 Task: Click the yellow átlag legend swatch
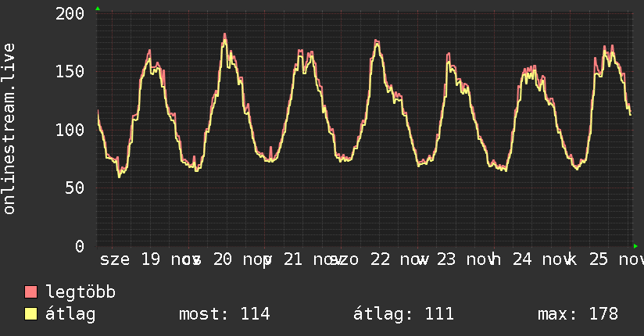click(x=30, y=314)
